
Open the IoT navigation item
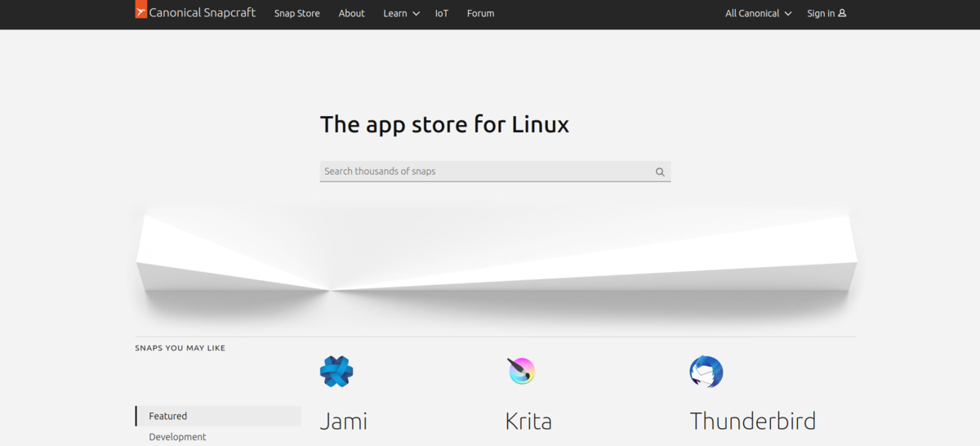[x=442, y=13]
